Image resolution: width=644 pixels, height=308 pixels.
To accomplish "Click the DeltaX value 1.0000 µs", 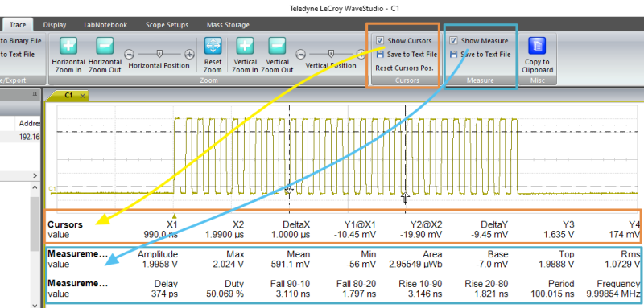I will (291, 235).
